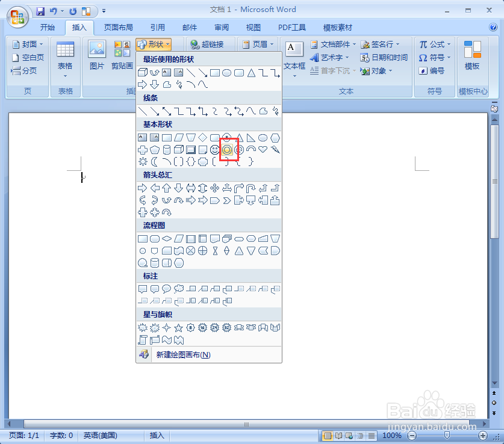Image resolution: width=504 pixels, height=444 pixels.
Task: Insert clip art
Action: 122,56
